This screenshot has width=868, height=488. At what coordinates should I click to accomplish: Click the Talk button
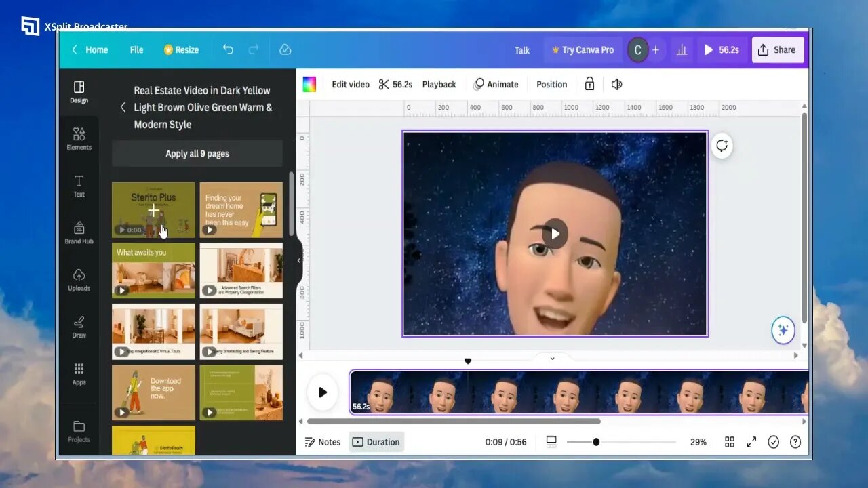[522, 50]
